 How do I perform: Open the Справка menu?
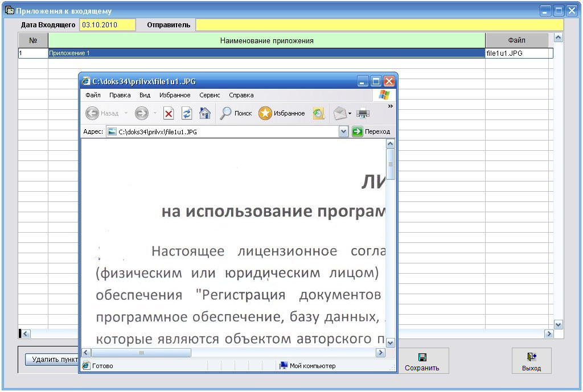(x=241, y=95)
